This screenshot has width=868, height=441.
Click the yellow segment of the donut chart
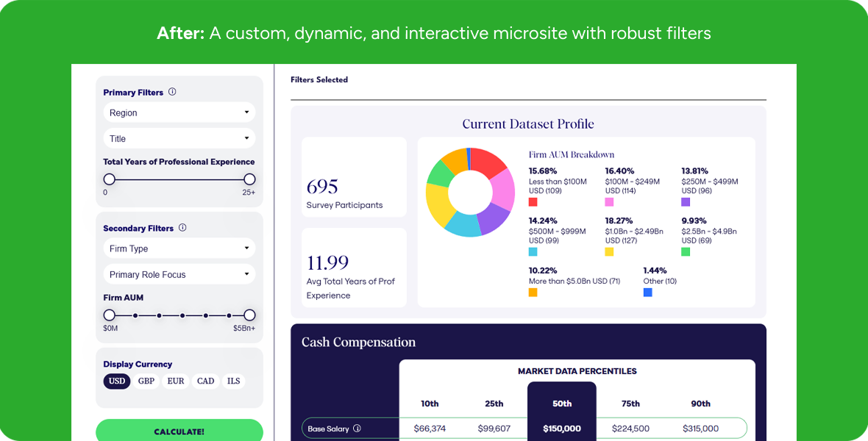438,204
